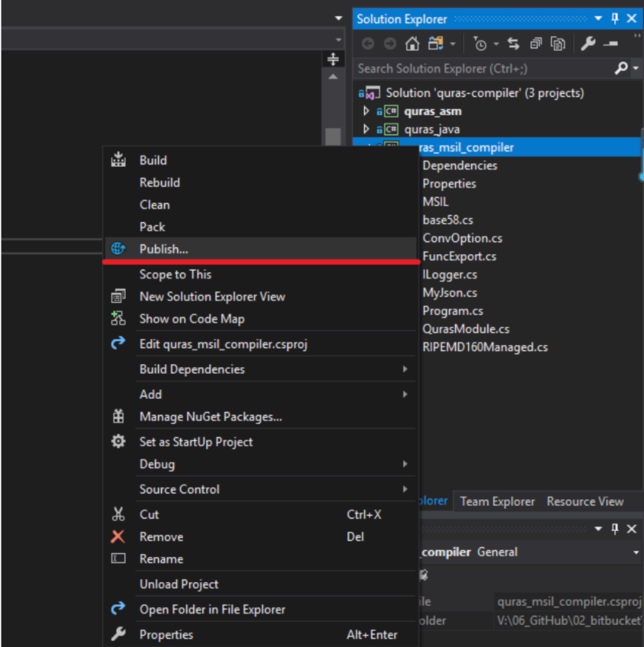644x647 pixels.
Task: Choose Manage NuGet Packages... menu entry
Action: click(x=210, y=417)
